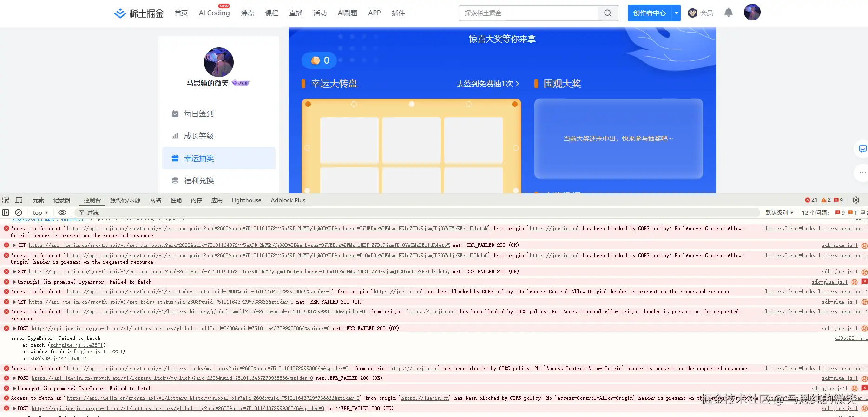Click the profile avatar in the sidebar
868x417 pixels.
coord(219,62)
